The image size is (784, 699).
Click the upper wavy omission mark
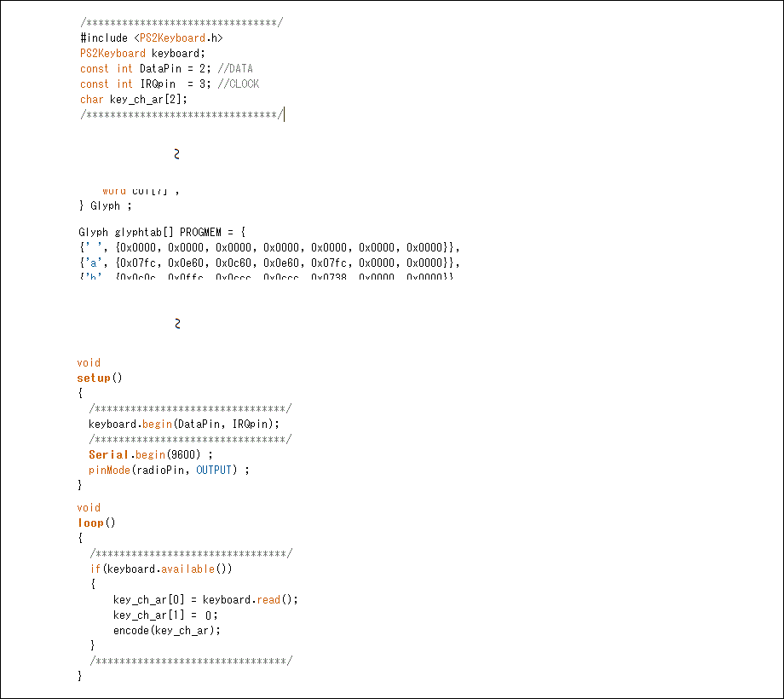coord(176,154)
